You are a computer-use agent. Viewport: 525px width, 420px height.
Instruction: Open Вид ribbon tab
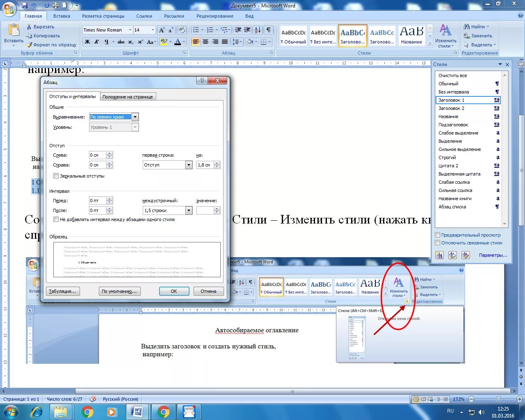click(249, 16)
